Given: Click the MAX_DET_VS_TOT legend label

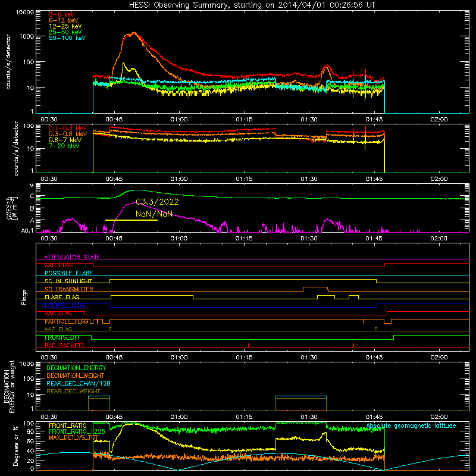Looking at the screenshot, I should pyautogui.click(x=74, y=437).
